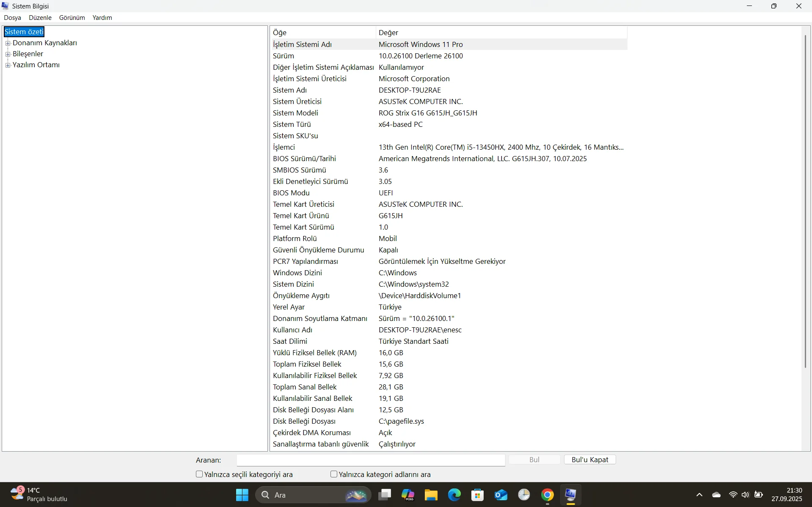Image resolution: width=812 pixels, height=507 pixels.
Task: Switch to Google Chrome in the taskbar
Action: click(548, 495)
